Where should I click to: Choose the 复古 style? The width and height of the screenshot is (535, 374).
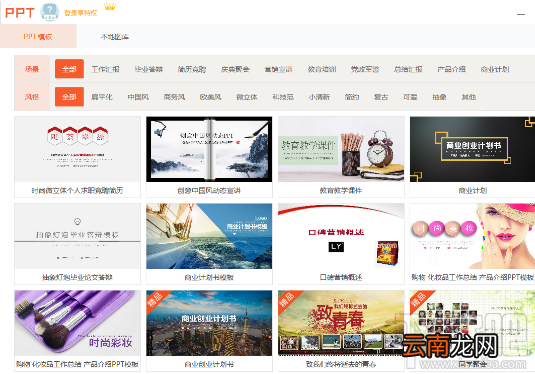[x=381, y=97]
